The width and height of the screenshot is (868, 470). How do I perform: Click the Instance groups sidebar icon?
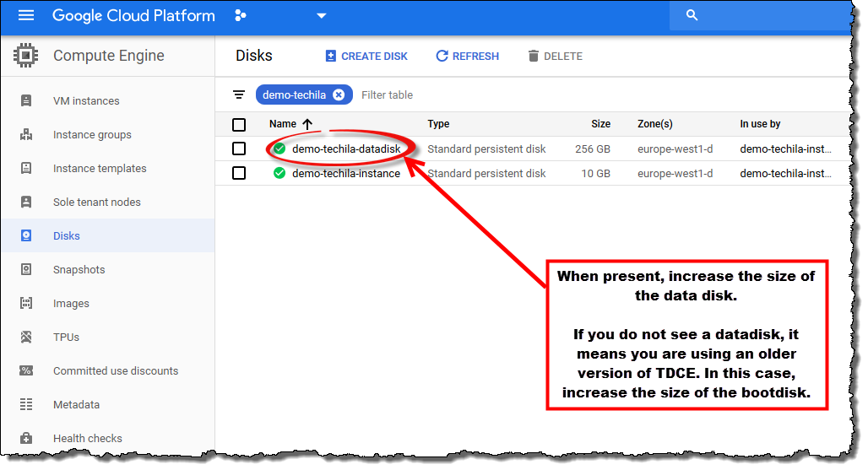point(26,134)
